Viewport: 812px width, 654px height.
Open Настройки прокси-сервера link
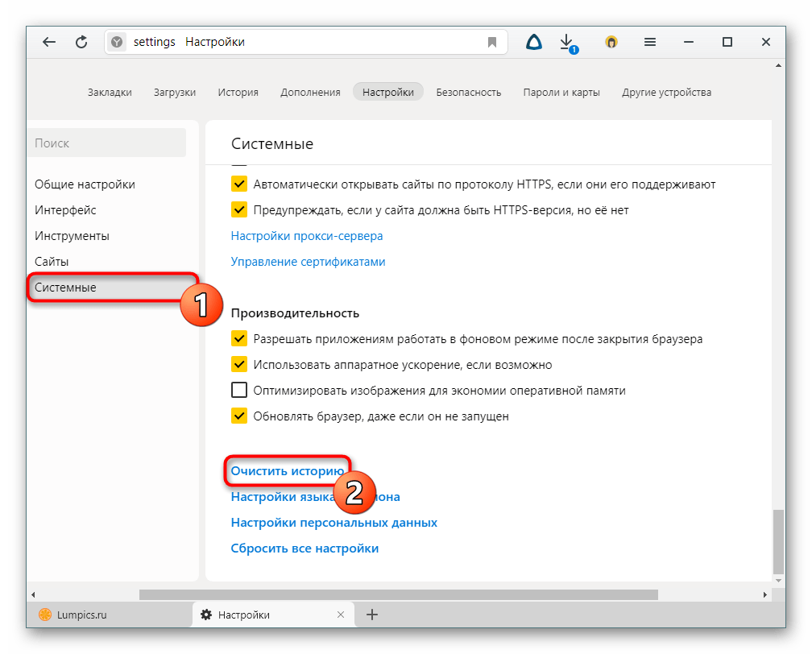click(306, 236)
